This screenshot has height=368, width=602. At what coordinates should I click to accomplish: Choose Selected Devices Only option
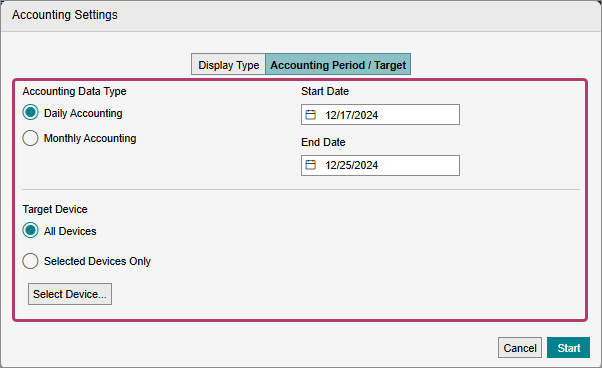click(x=30, y=261)
